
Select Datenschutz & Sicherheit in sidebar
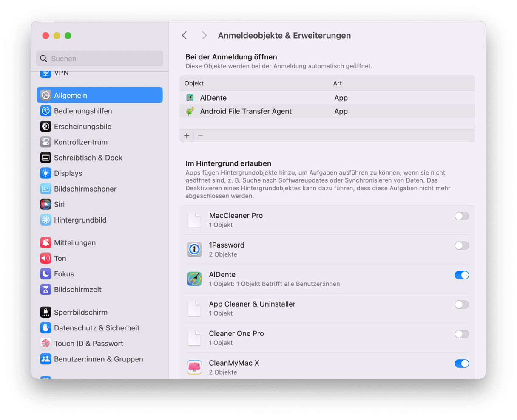pyautogui.click(x=97, y=328)
